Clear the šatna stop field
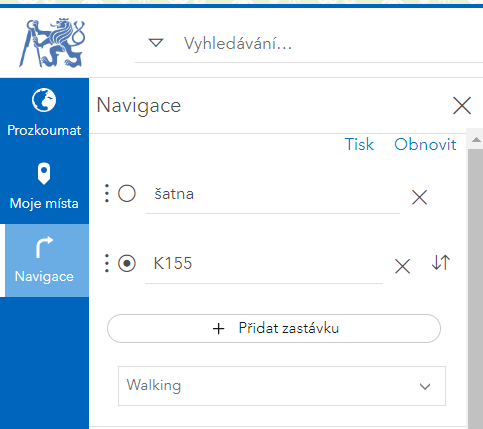This screenshot has width=483, height=429. (419, 197)
